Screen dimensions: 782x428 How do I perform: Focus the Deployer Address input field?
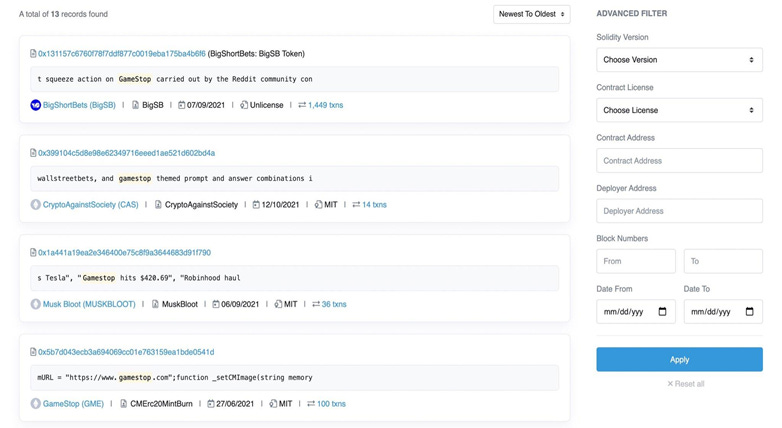679,211
